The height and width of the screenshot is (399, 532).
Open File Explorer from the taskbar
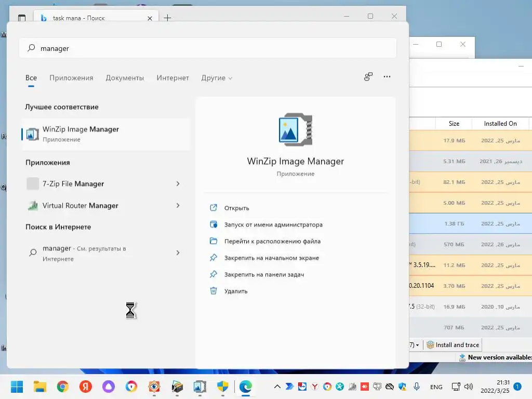[39, 387]
